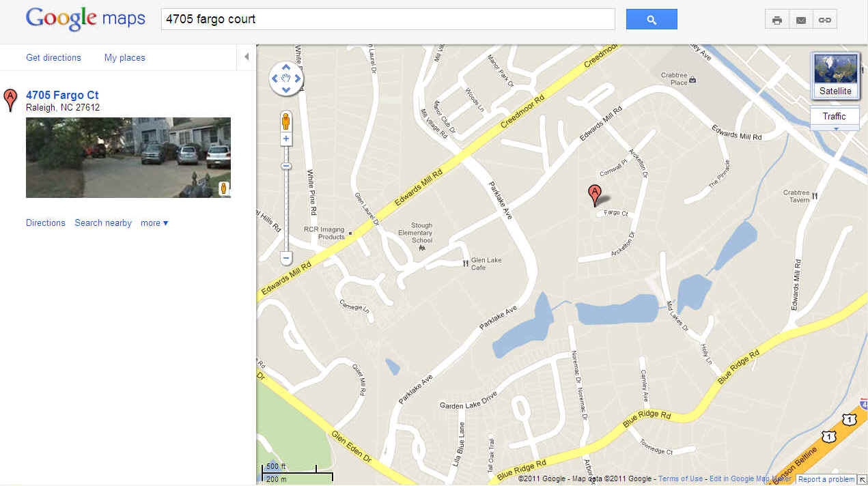
Task: Click the pan control hand icon
Action: (286, 78)
